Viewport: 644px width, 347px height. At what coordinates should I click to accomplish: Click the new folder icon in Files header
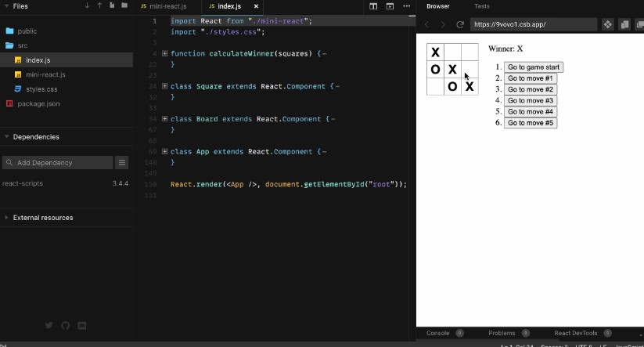pos(124,5)
